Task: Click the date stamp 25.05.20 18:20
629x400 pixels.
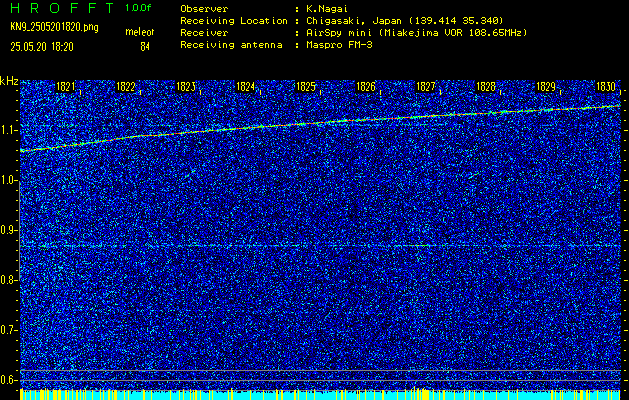Action: point(42,47)
